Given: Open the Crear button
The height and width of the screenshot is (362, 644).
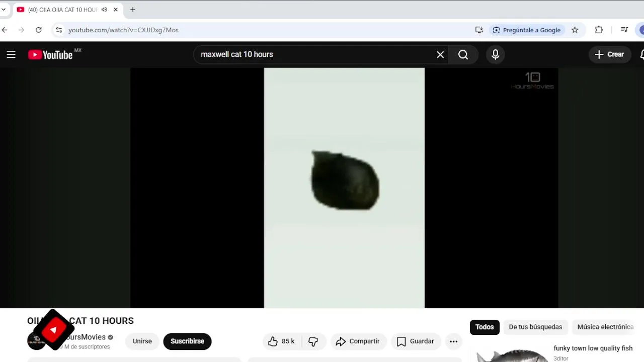Looking at the screenshot, I should 609,54.
